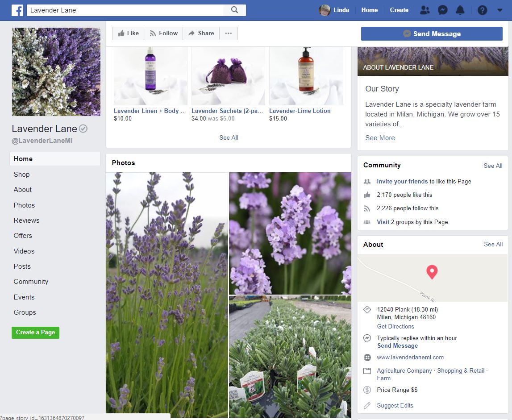Image resolution: width=512 pixels, height=420 pixels.
Task: Click the Facebook logo icon
Action: [17, 10]
